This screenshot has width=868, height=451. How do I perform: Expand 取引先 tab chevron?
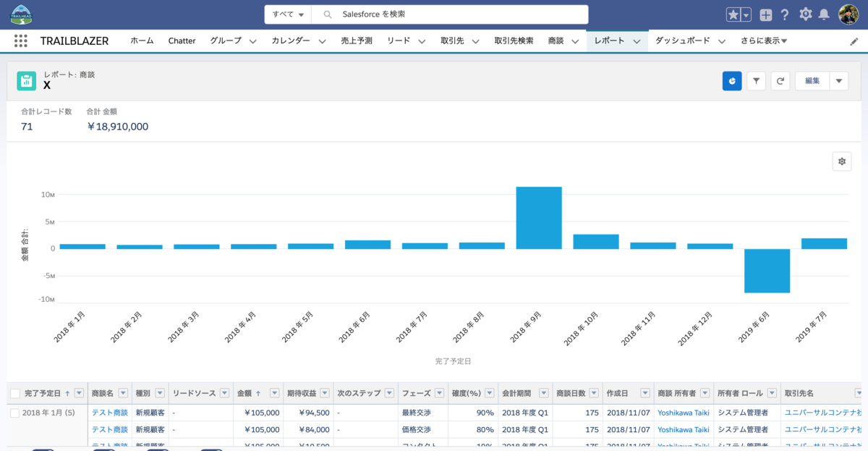[475, 42]
